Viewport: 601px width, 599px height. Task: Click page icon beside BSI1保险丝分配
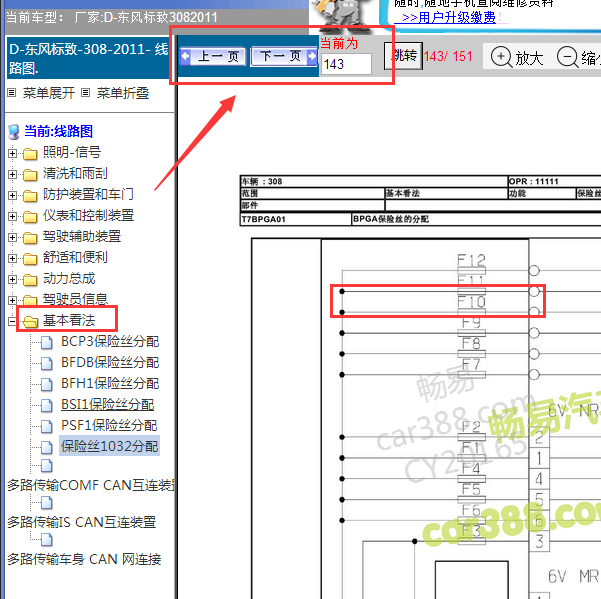click(x=47, y=405)
